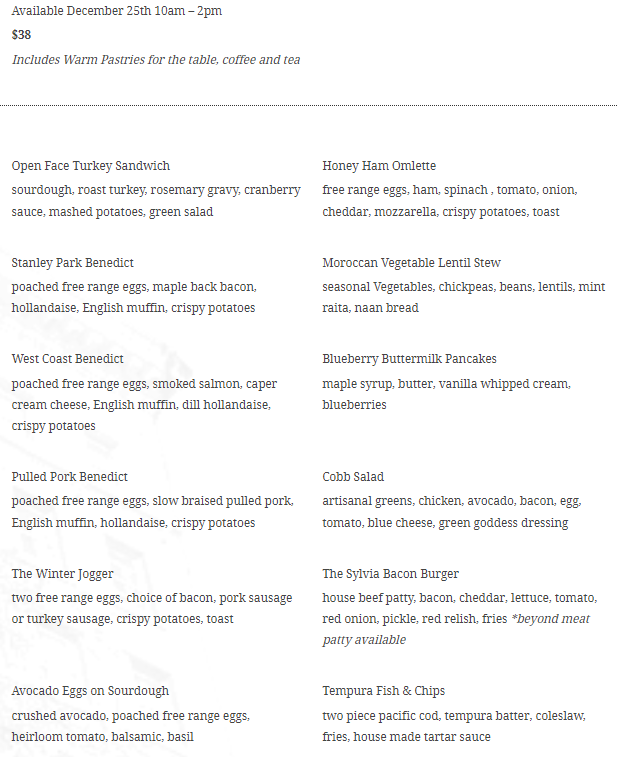Click the Cobb Salad ingredient description
Image resolution: width=618 pixels, height=757 pixels.
(452, 512)
